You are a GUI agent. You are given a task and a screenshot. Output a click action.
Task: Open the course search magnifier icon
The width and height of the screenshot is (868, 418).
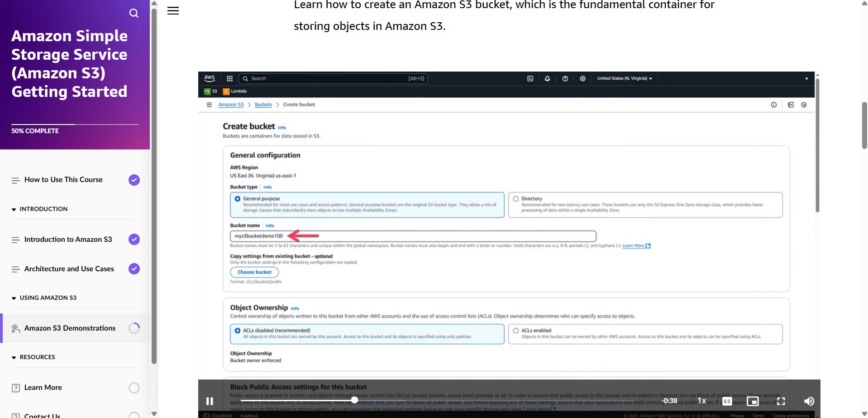pyautogui.click(x=134, y=13)
